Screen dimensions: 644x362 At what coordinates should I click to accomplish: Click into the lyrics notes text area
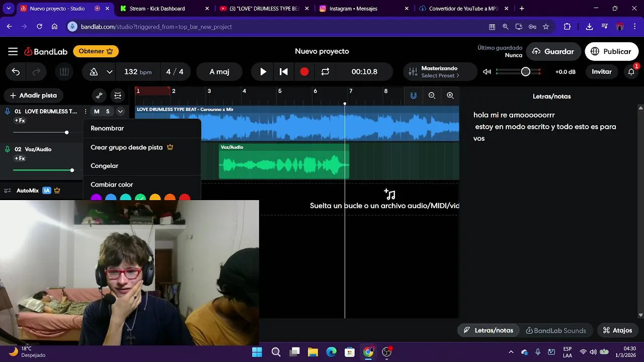[548, 211]
